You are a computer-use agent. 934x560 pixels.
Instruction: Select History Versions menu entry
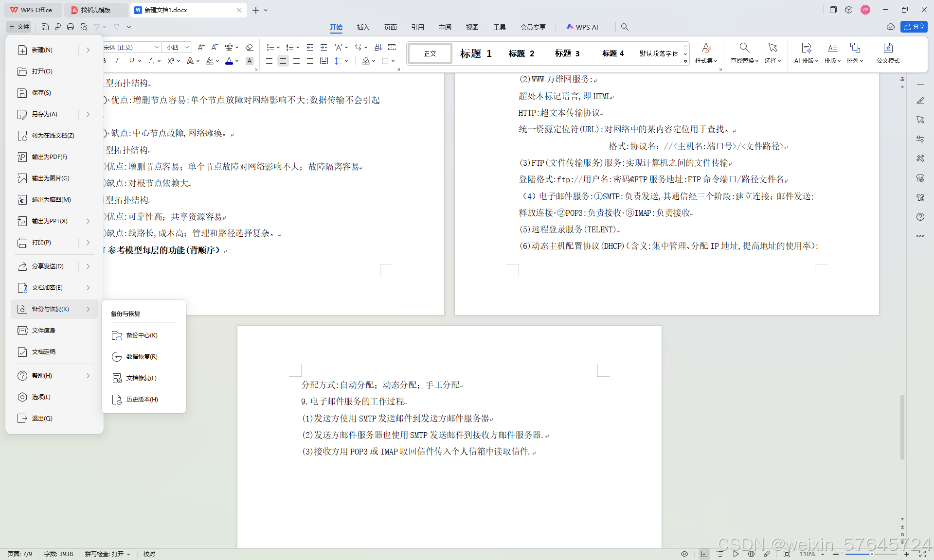click(142, 400)
